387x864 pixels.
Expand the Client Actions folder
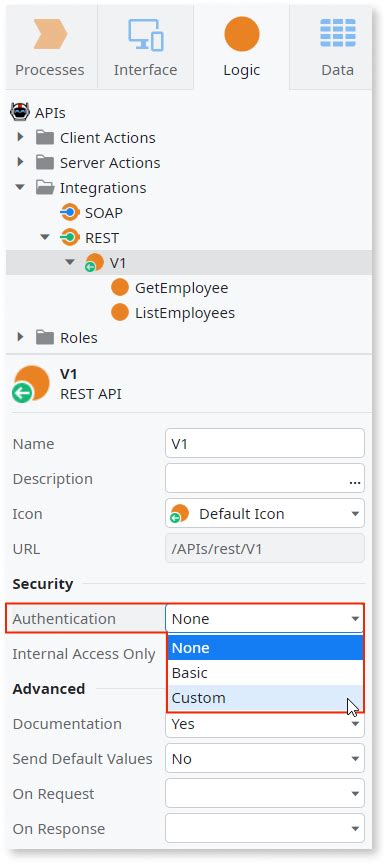21,137
